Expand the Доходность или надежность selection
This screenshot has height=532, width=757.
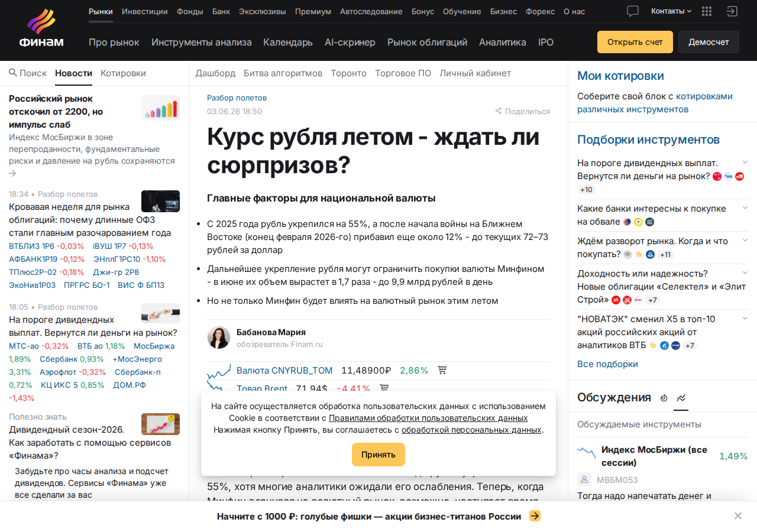coord(745,273)
